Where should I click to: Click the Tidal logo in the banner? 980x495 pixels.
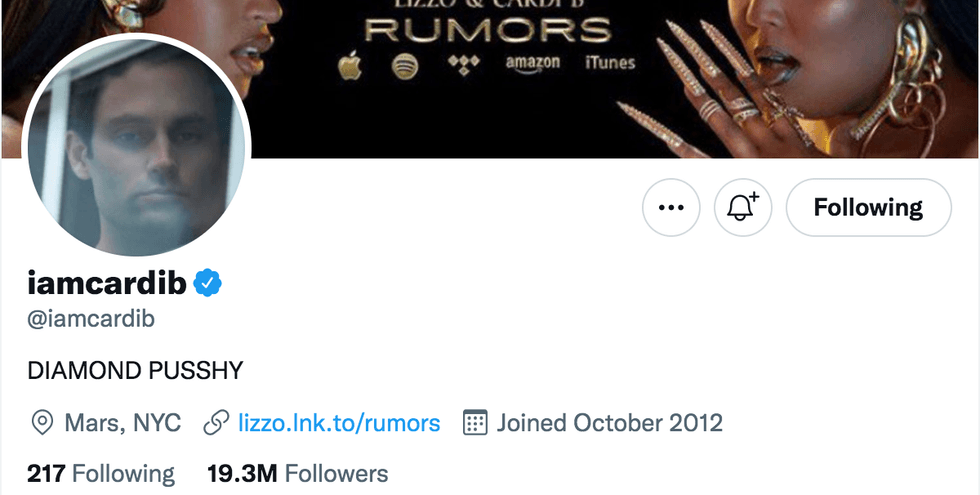pyautogui.click(x=463, y=63)
